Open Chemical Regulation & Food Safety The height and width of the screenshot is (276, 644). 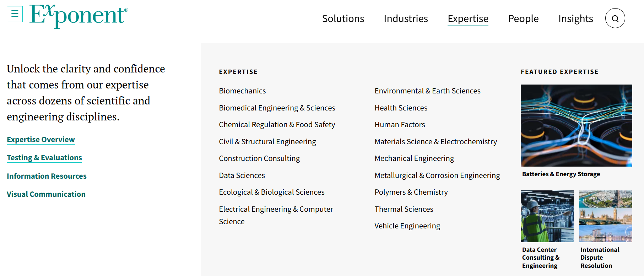(277, 125)
